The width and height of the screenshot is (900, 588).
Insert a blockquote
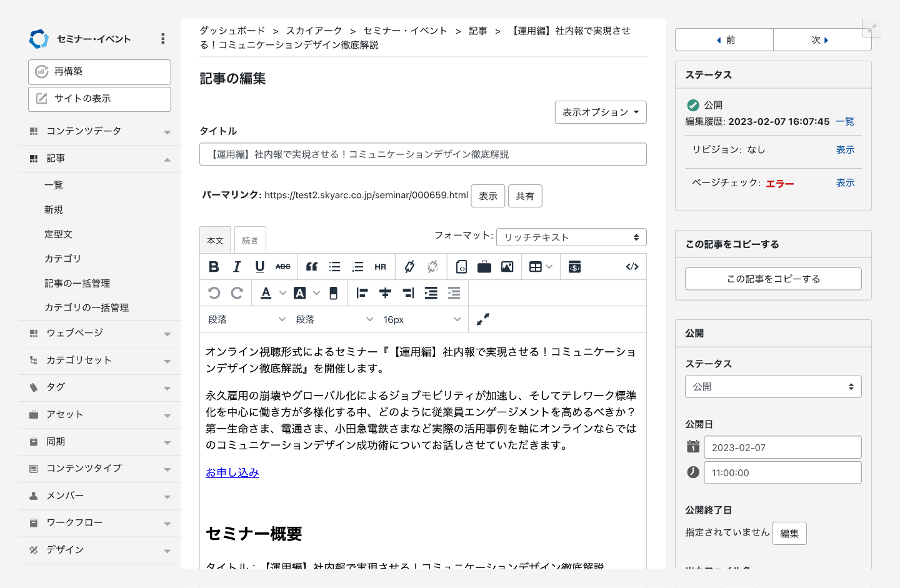pos(312,267)
